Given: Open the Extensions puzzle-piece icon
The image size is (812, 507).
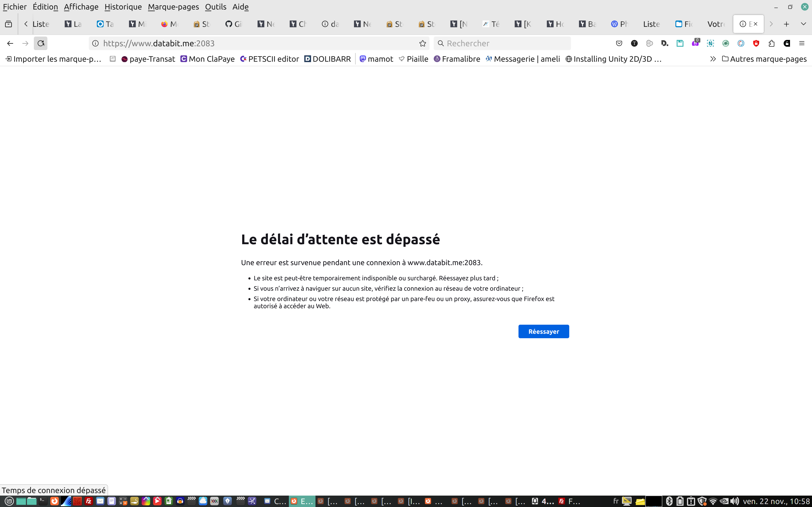Looking at the screenshot, I should (771, 43).
